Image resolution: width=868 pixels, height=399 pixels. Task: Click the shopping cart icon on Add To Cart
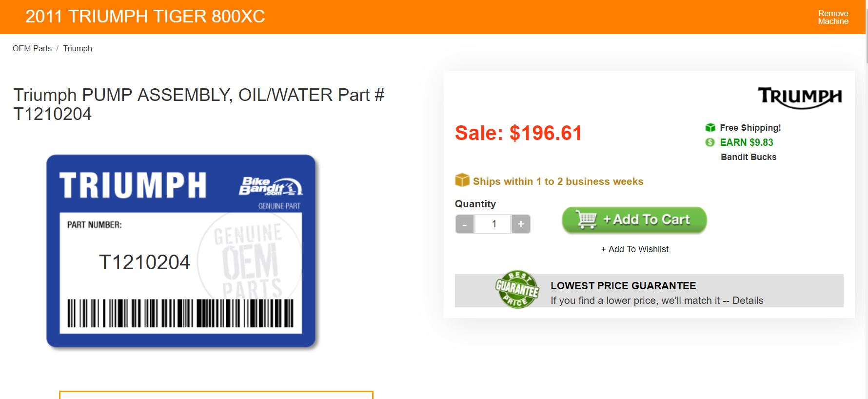click(587, 219)
